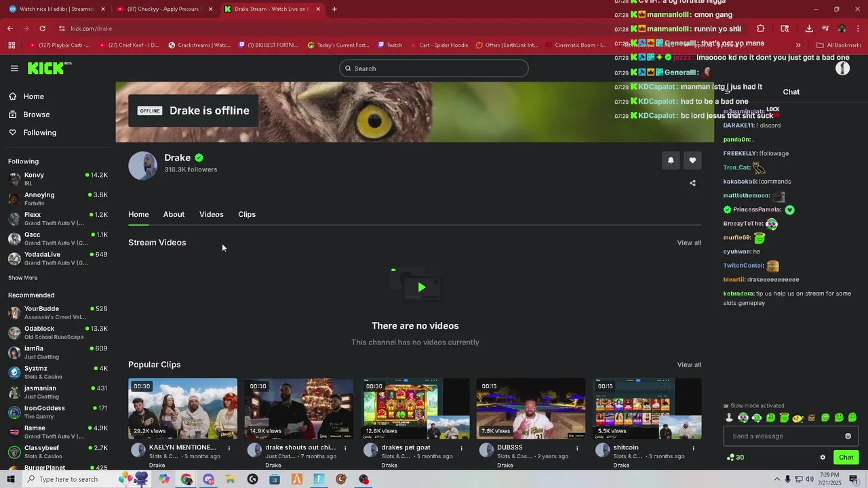The height and width of the screenshot is (488, 868).
Task: Open the options menu for the drake shouts out clip
Action: pos(345,448)
